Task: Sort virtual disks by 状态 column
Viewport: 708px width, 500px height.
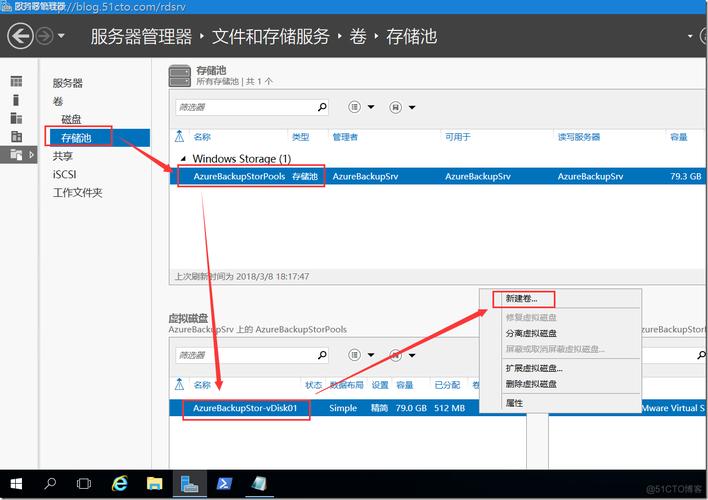Action: click(x=313, y=385)
